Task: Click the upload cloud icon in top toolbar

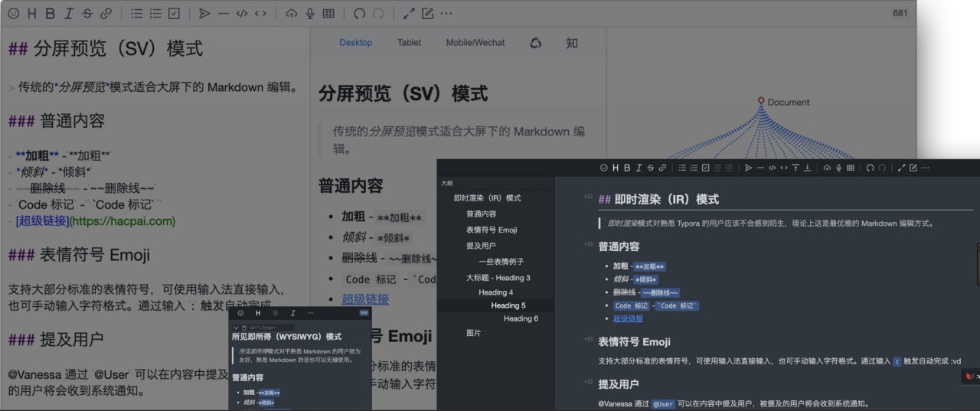Action: click(x=291, y=14)
